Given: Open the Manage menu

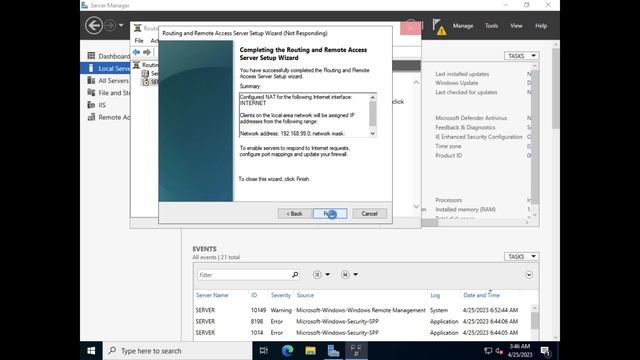Looking at the screenshot, I should [463, 26].
